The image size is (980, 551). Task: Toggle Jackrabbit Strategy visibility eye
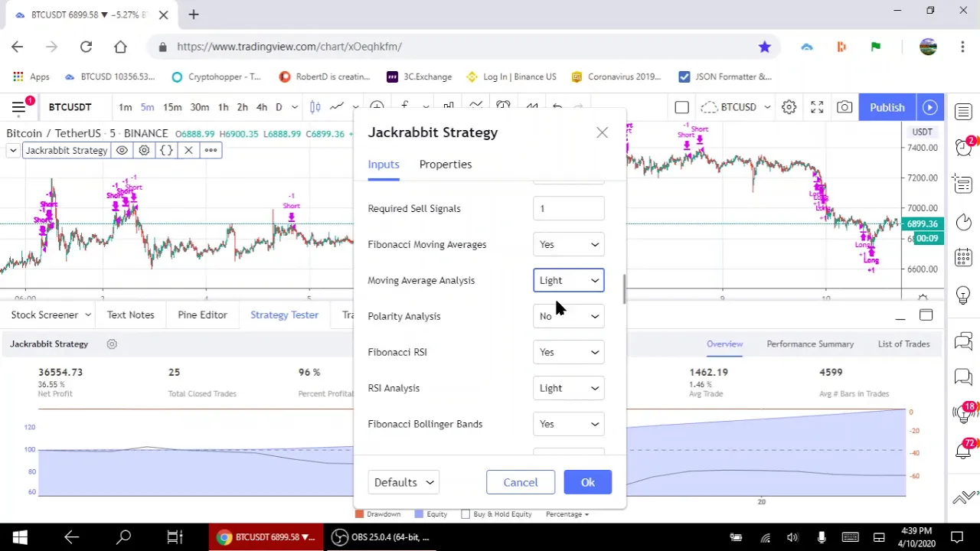point(122,150)
